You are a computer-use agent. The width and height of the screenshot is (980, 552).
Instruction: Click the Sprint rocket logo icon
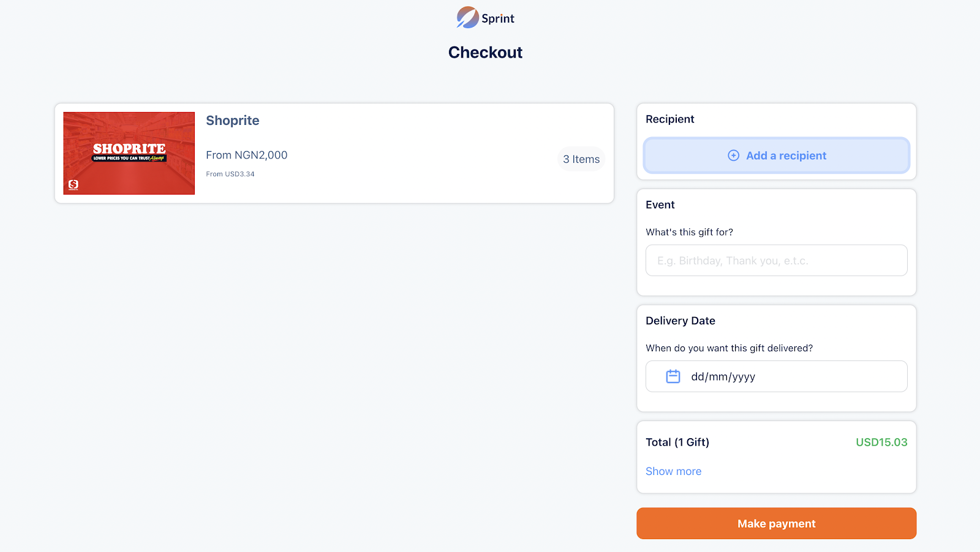(467, 18)
